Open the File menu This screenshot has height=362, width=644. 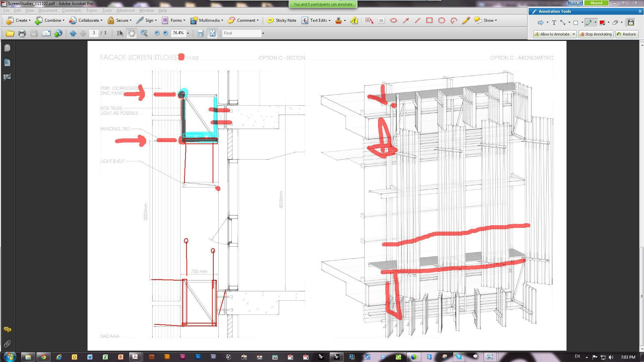coord(6,10)
